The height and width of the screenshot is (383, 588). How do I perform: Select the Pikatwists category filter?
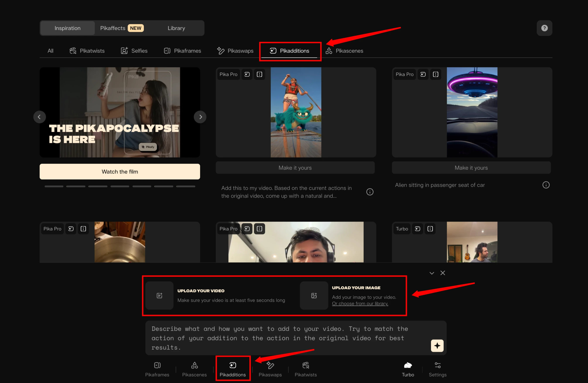click(87, 51)
